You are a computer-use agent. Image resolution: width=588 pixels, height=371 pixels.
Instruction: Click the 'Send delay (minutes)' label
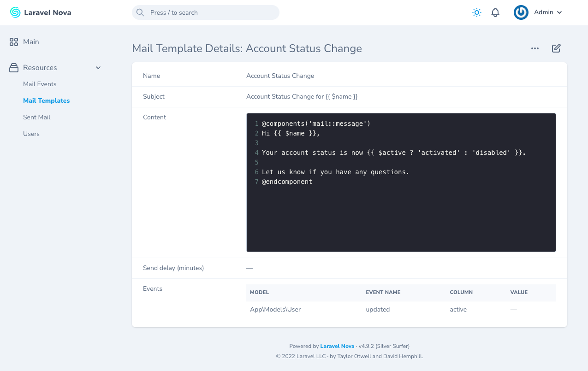(x=173, y=268)
